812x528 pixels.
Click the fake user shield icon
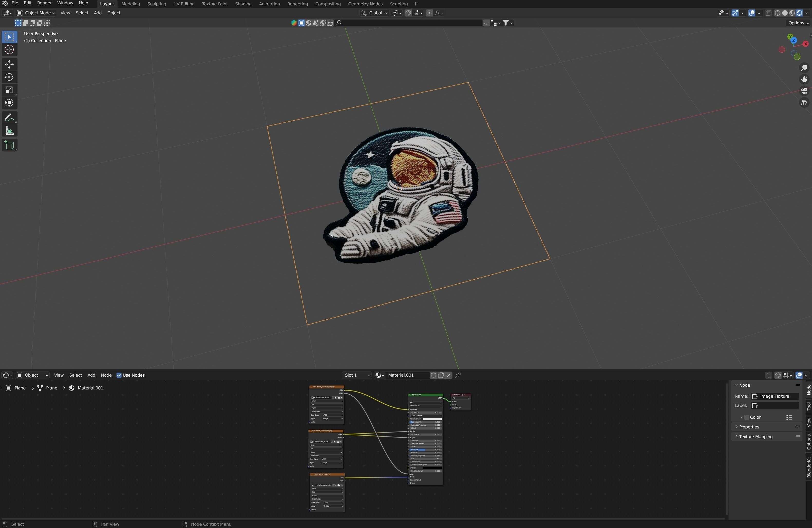coord(433,375)
